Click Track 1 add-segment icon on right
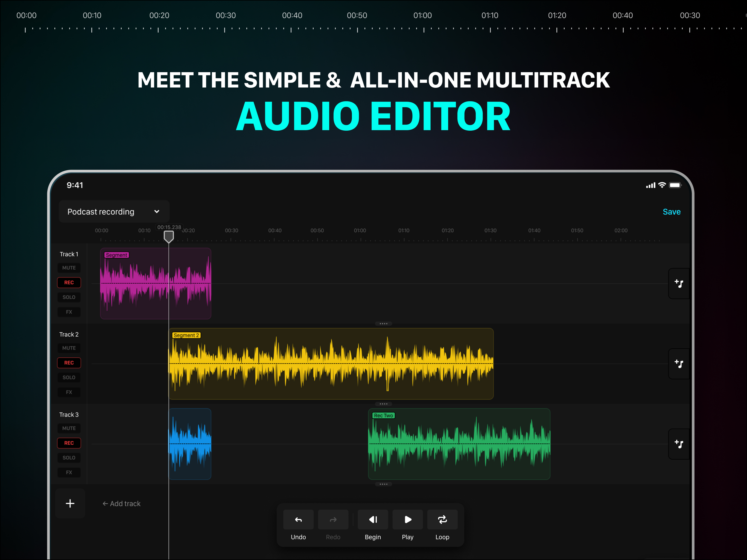The width and height of the screenshot is (747, 560). coord(679,283)
